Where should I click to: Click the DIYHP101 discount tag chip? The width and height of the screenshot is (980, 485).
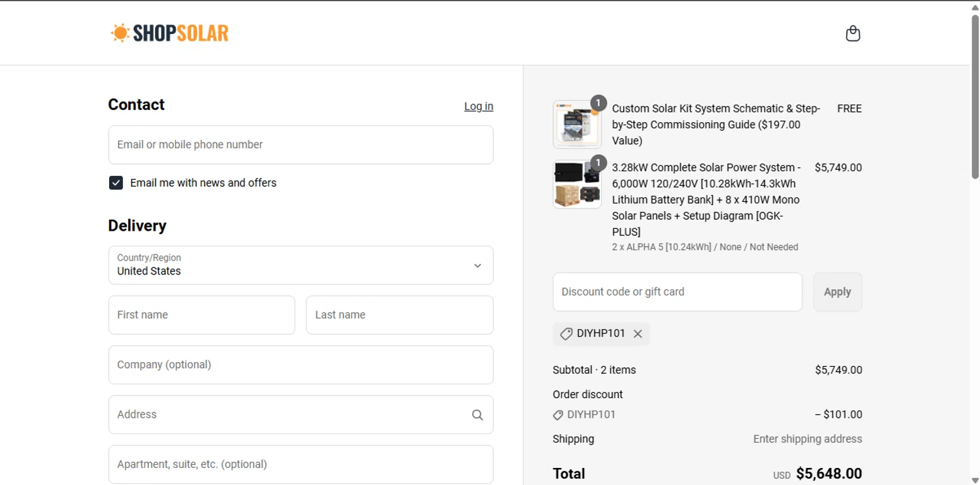pyautogui.click(x=601, y=334)
